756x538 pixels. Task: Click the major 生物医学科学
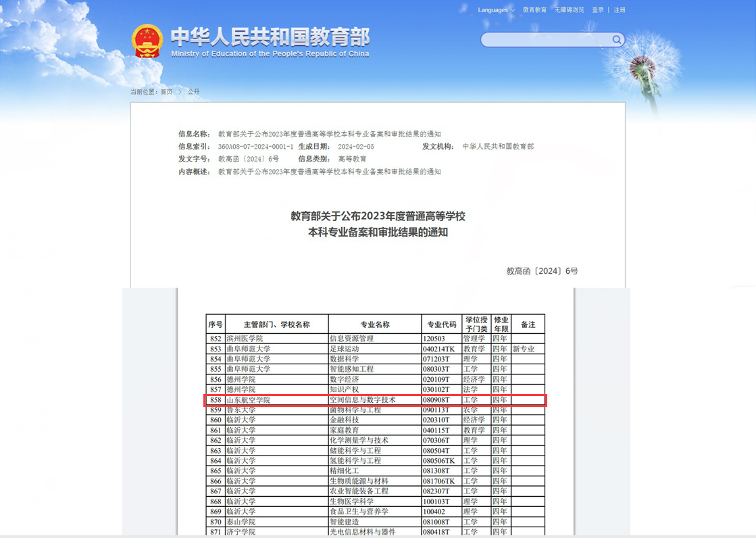[x=351, y=502]
